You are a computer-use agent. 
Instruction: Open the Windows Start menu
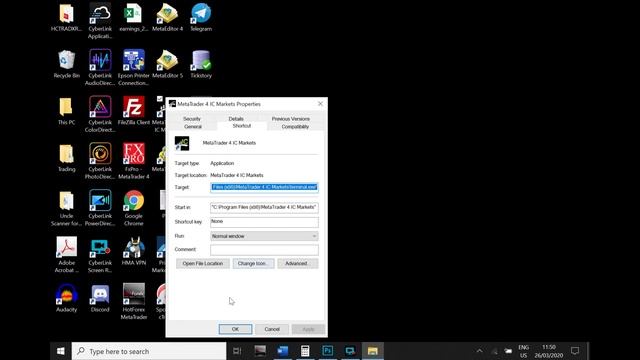click(x=60, y=351)
